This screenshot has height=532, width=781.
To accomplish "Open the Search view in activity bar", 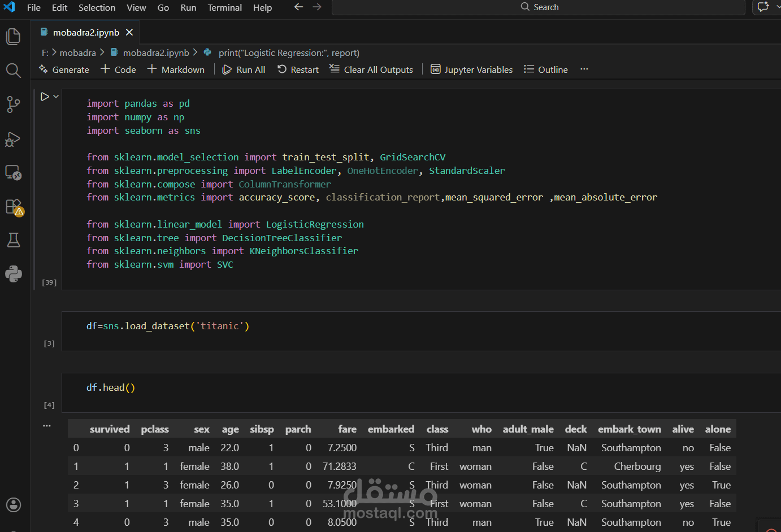I will point(13,71).
